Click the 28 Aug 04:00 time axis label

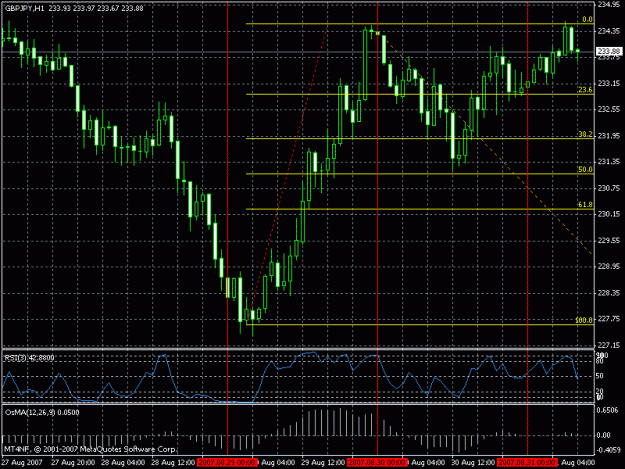tap(123, 463)
